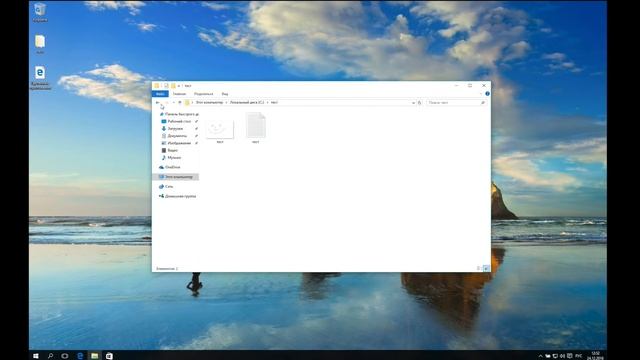Screen dimensions: 640x360
Task: Open the Action Center notifications icon
Action: [x=569, y=356]
